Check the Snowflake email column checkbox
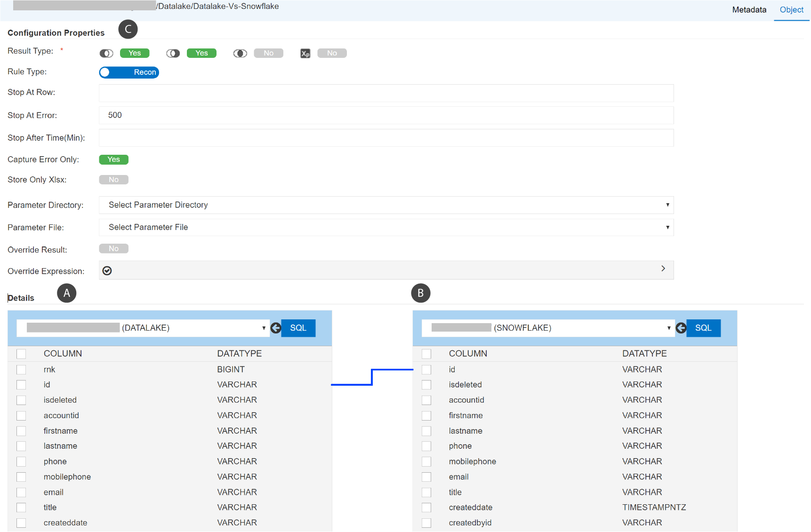 click(x=426, y=477)
